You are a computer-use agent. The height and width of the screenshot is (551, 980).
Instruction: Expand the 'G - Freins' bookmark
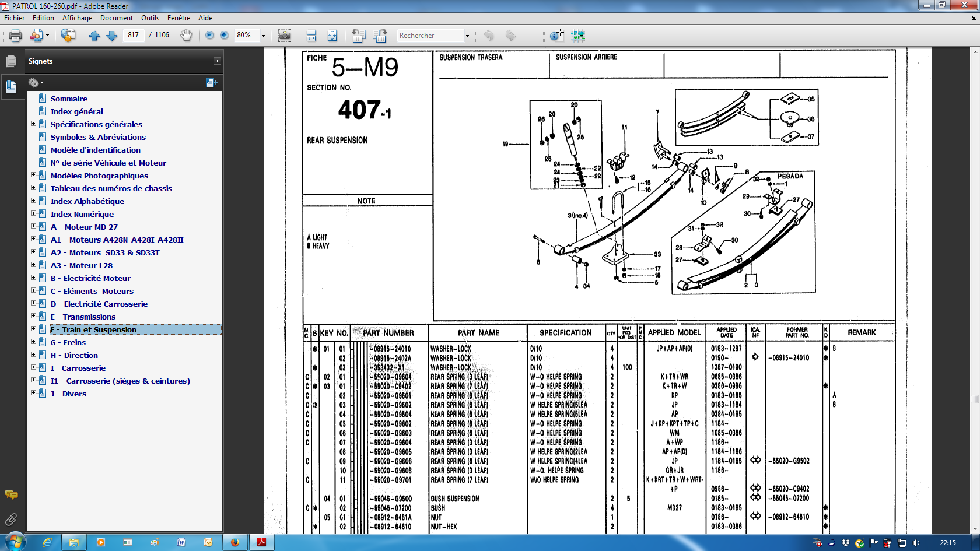[34, 342]
